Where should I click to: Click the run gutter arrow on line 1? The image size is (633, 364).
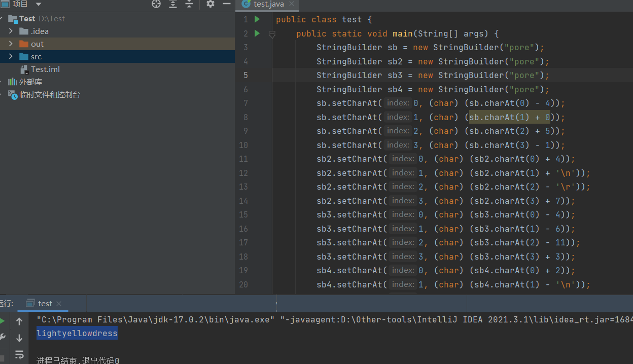[257, 19]
